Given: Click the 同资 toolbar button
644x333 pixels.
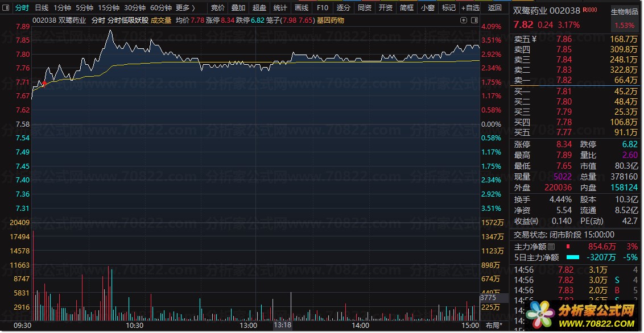Looking at the screenshot, I should (x=364, y=8).
